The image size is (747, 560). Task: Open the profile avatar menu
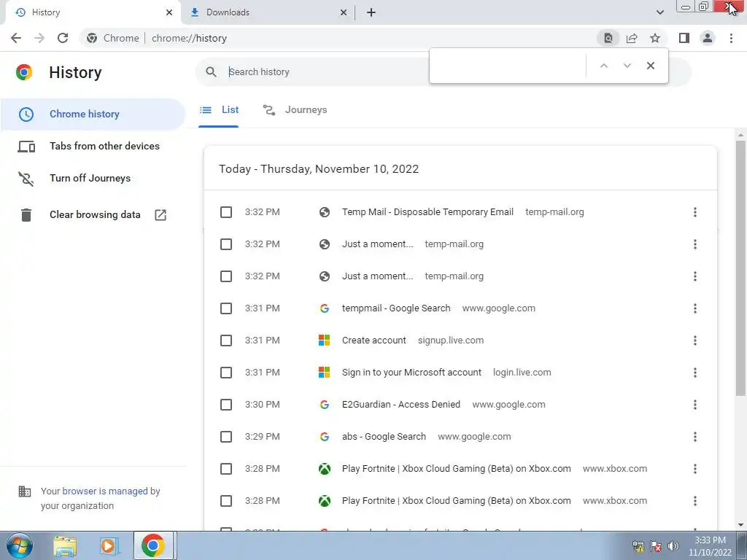708,38
